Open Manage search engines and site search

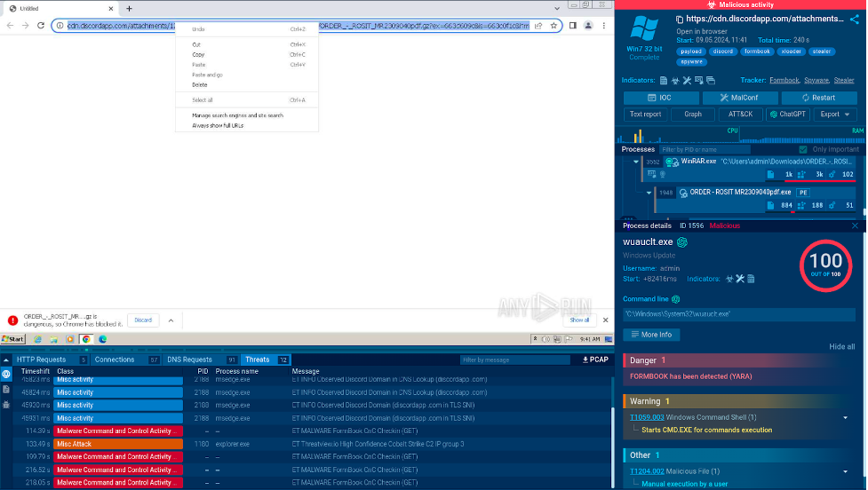point(247,115)
